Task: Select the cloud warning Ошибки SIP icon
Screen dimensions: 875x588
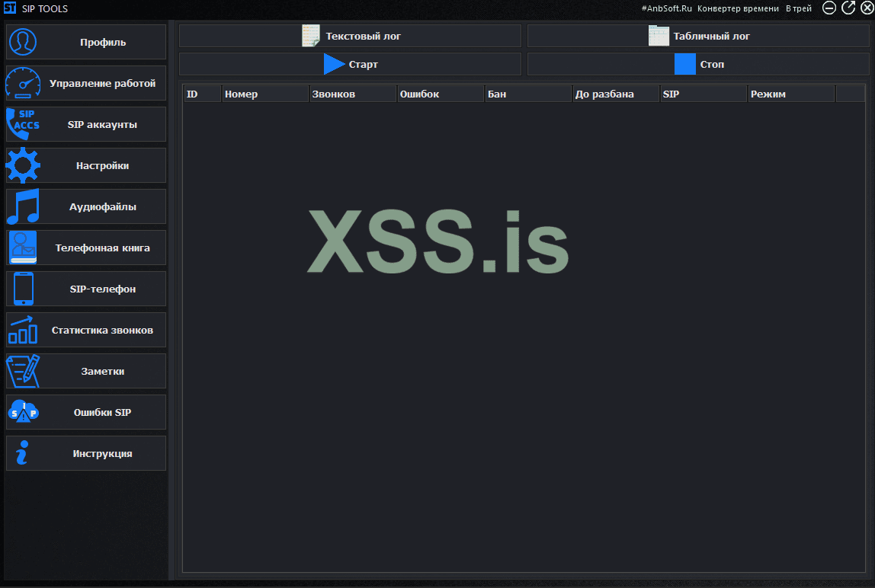Action: click(24, 412)
